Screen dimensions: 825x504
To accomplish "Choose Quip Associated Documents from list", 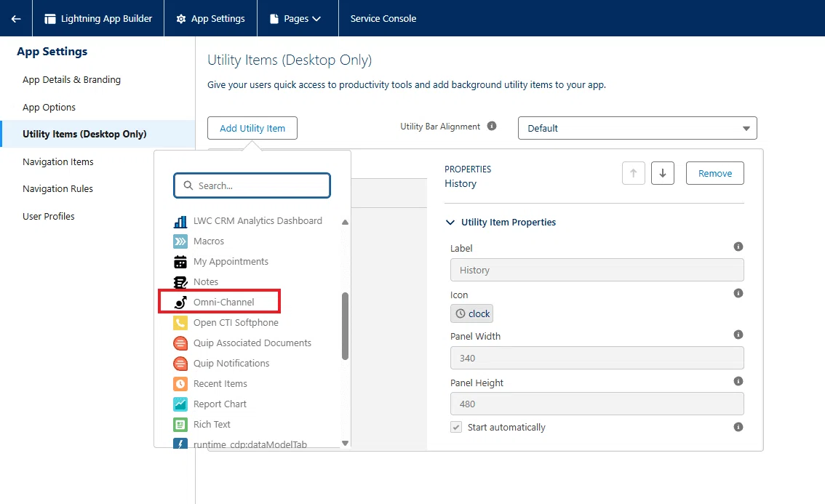I will (x=252, y=343).
